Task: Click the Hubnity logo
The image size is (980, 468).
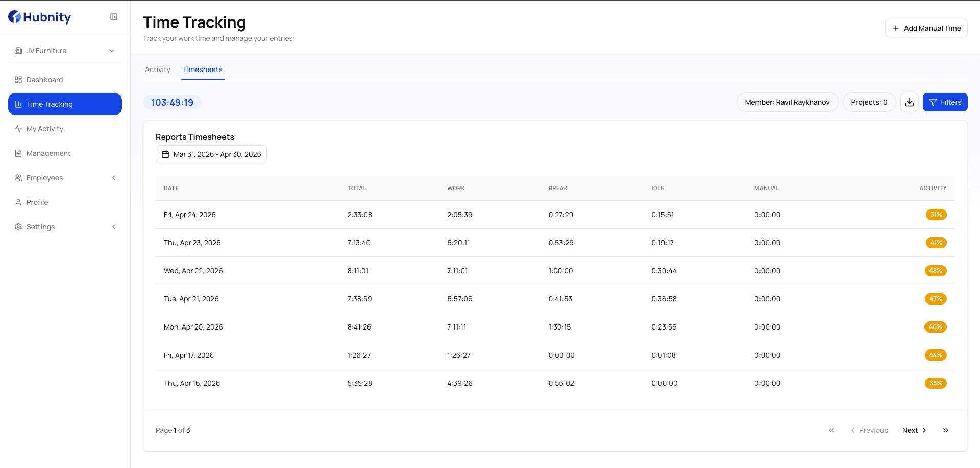Action: pyautogui.click(x=40, y=17)
